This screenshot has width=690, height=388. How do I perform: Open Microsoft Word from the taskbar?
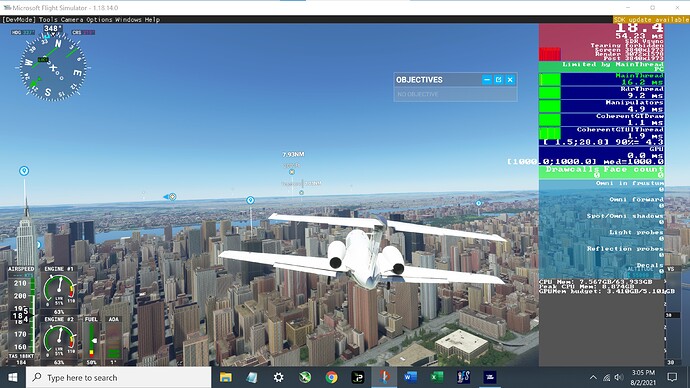411,377
